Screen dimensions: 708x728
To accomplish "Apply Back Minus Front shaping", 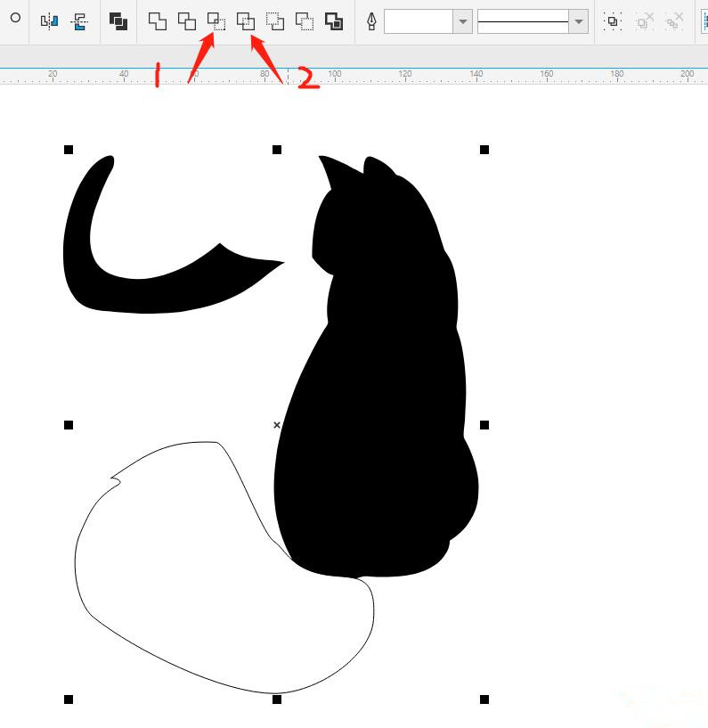I will [x=305, y=21].
